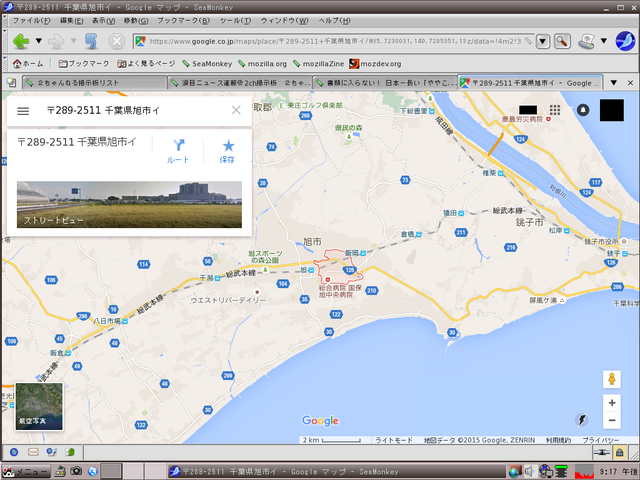Image resolution: width=640 pixels, height=480 pixels.
Task: Toggle the online/offline status icon
Action: click(602, 452)
